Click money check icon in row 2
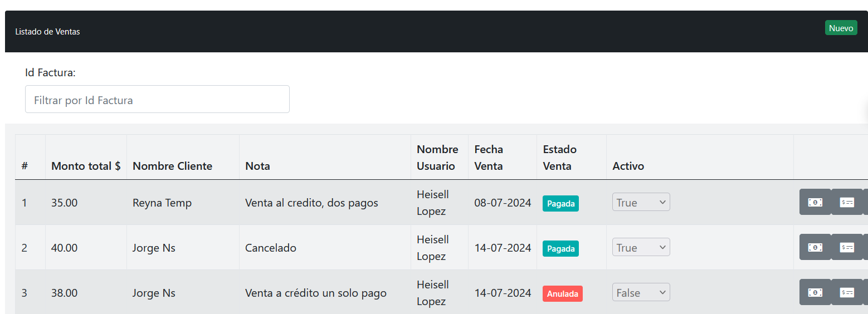 847,247
